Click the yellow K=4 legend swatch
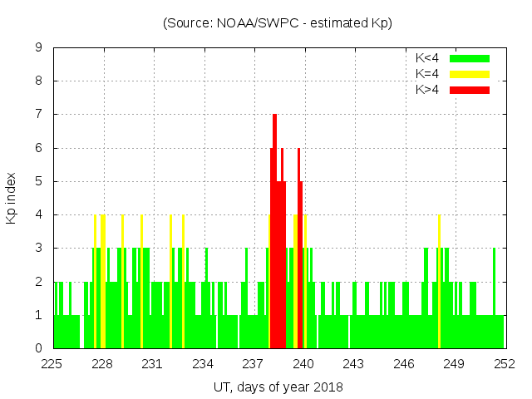The height and width of the screenshot is (399, 532). click(x=470, y=74)
